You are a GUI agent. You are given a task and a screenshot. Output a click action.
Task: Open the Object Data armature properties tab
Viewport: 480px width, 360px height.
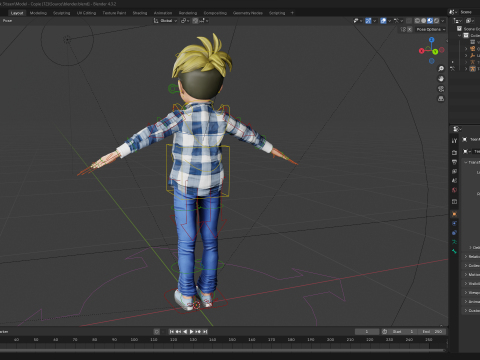coord(454,242)
